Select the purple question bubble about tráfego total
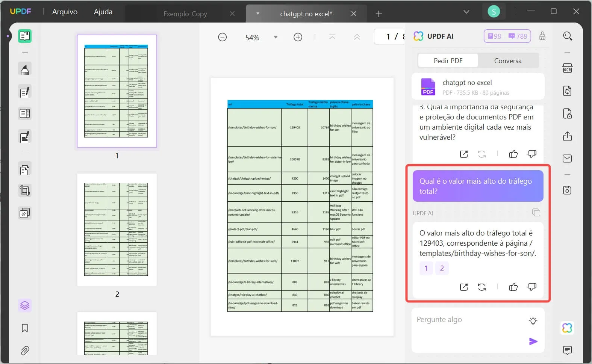The image size is (592, 364). point(478,186)
